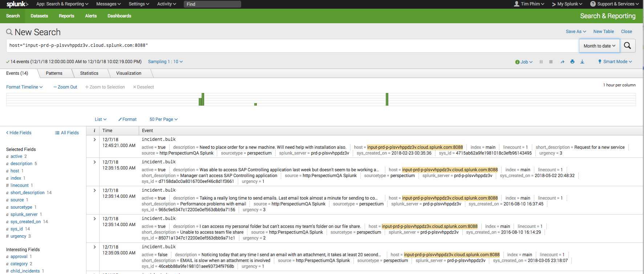
Task: Expand the 12:45:21.000 AM event
Action: 95,140
